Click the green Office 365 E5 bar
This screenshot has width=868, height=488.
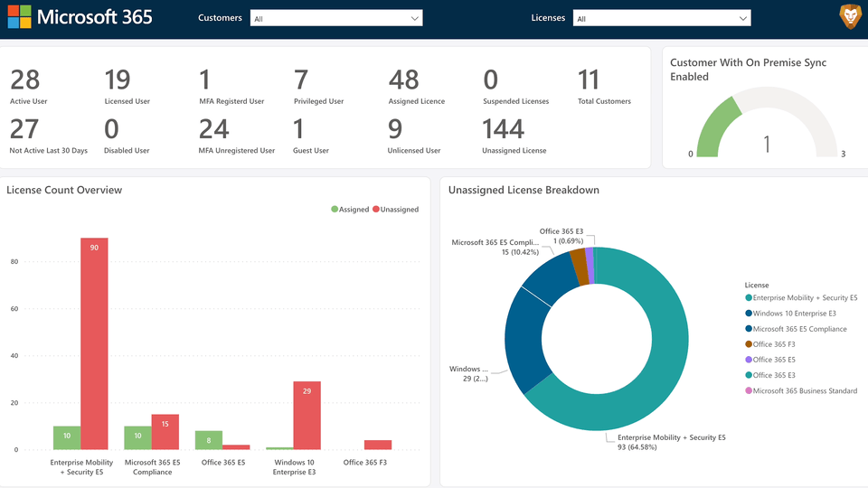coord(209,440)
